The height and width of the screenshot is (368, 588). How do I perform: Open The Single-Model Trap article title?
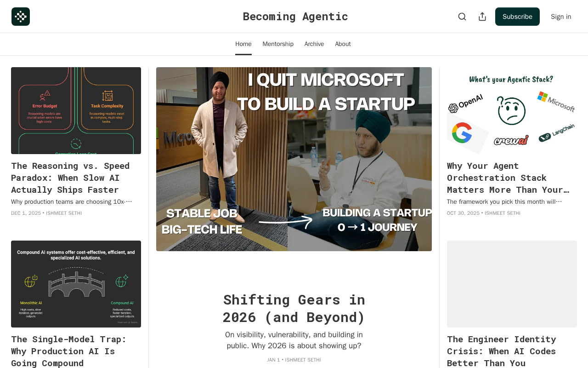pyautogui.click(x=69, y=351)
